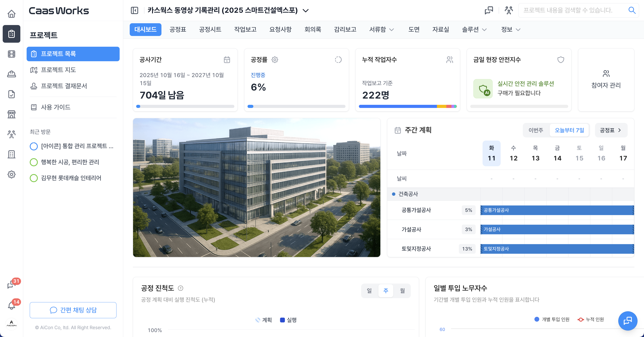Open 공정표 link in weekly plan
Viewport: 644px width, 337px height.
610,130
